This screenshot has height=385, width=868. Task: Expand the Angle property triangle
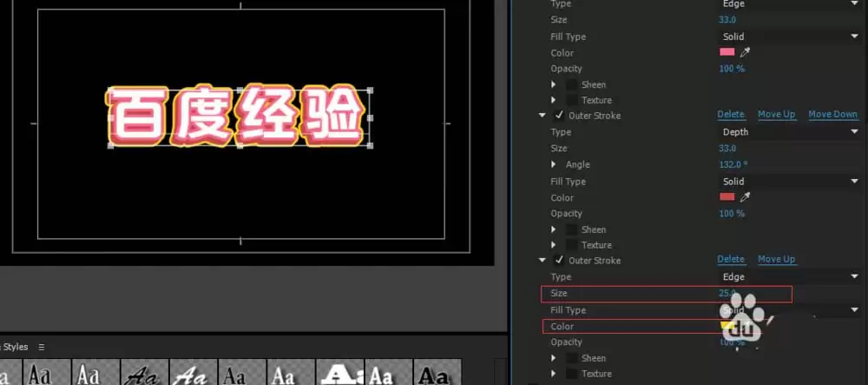coord(554,165)
